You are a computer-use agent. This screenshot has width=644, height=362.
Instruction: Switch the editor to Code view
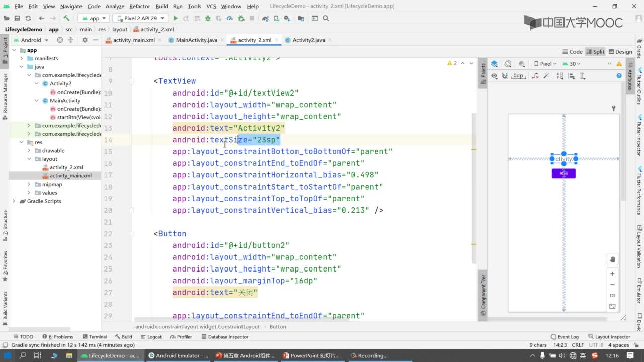[572, 52]
